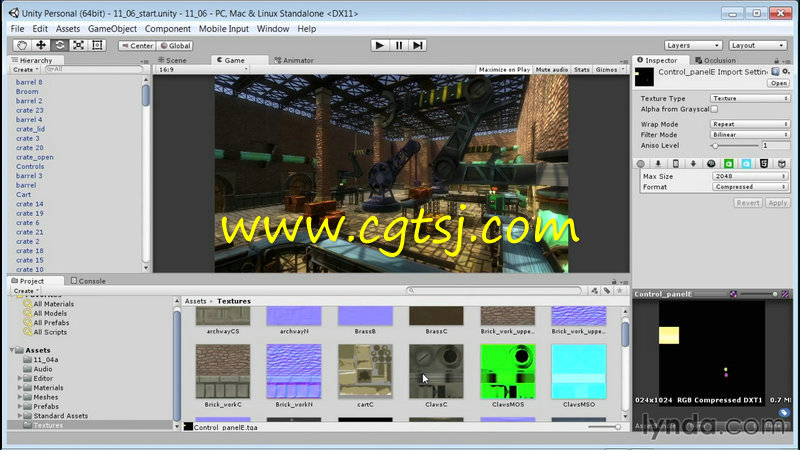Select the Rotate tool
Viewport: 800px width, 450px height.
(59, 45)
